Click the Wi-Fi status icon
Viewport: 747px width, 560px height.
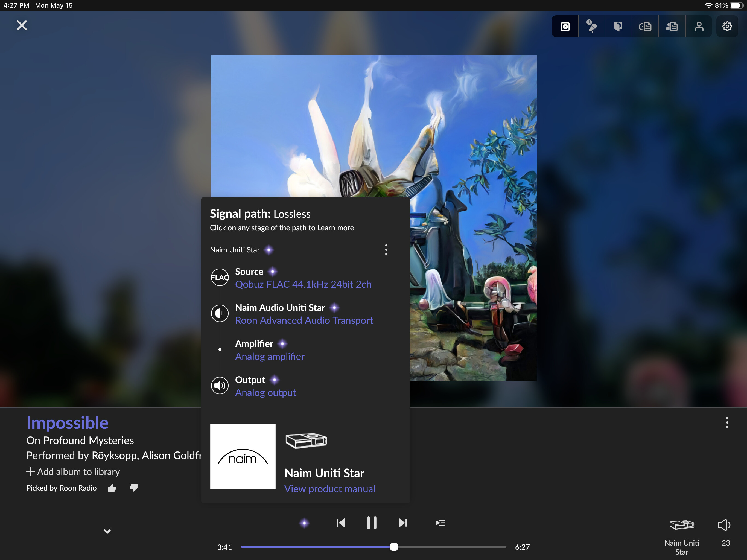tap(708, 5)
